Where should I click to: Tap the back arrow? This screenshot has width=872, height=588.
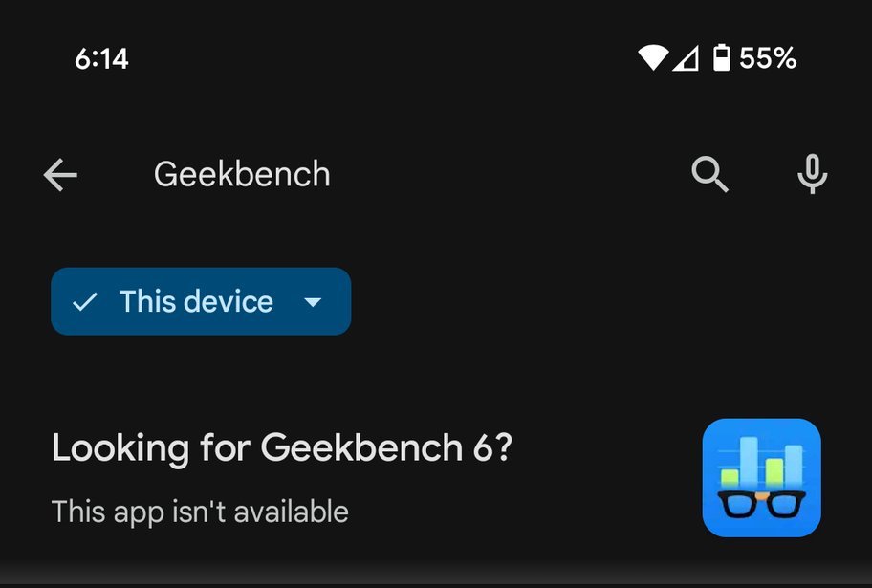pos(60,175)
